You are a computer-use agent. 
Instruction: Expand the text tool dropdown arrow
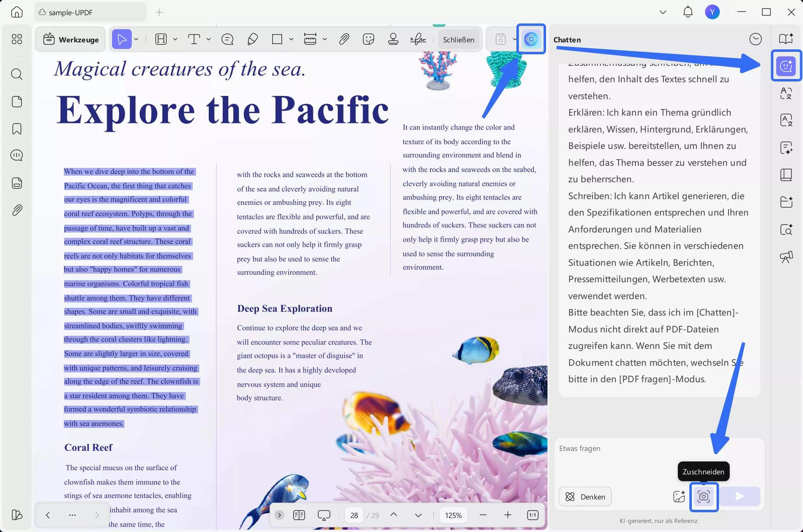[209, 39]
